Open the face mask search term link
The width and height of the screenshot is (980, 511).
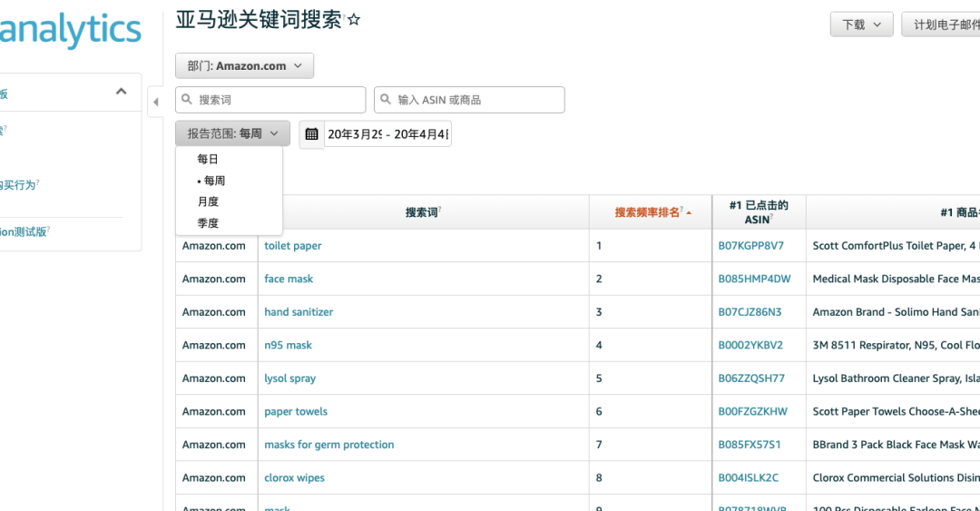point(289,279)
